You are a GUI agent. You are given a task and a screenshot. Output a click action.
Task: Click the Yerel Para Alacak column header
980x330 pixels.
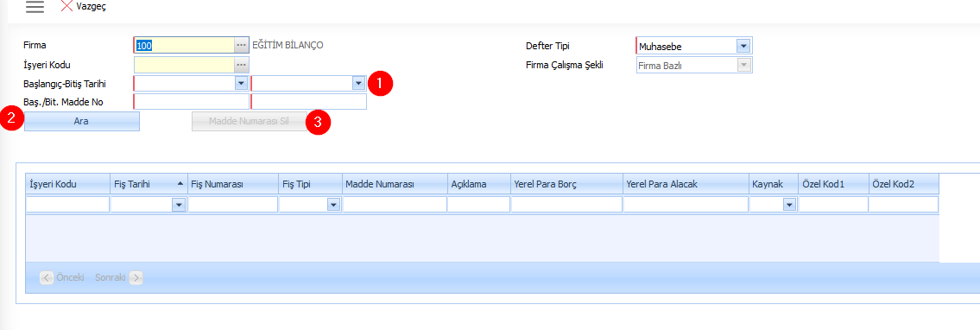click(x=686, y=184)
